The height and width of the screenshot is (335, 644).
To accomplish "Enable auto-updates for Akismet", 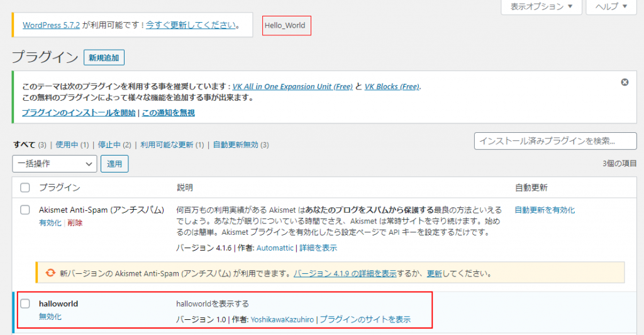I will coord(545,210).
